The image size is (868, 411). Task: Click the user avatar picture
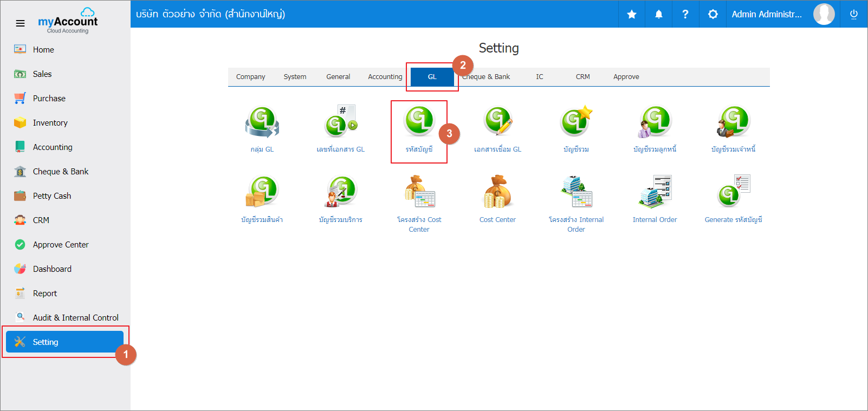click(x=824, y=14)
